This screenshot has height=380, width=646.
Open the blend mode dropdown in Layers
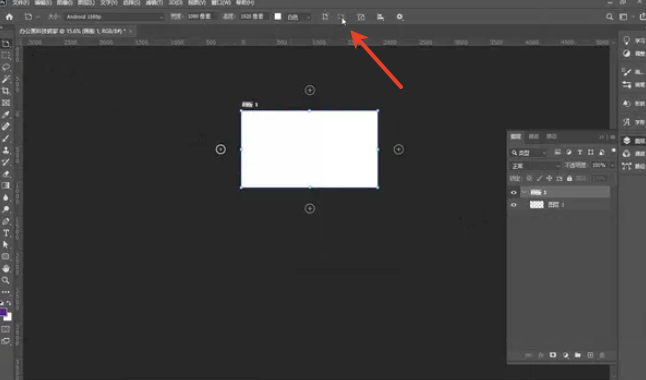click(535, 166)
